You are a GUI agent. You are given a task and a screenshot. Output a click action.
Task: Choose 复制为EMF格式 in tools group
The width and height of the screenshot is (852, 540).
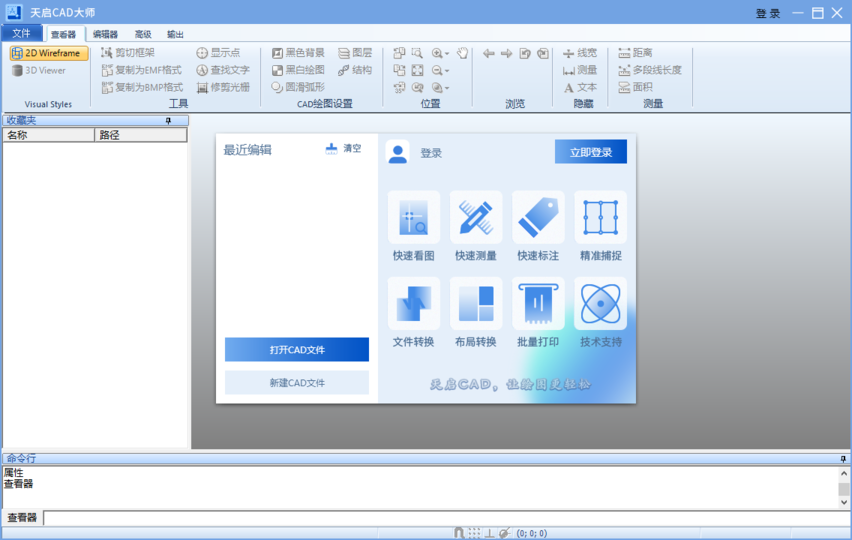pyautogui.click(x=142, y=70)
